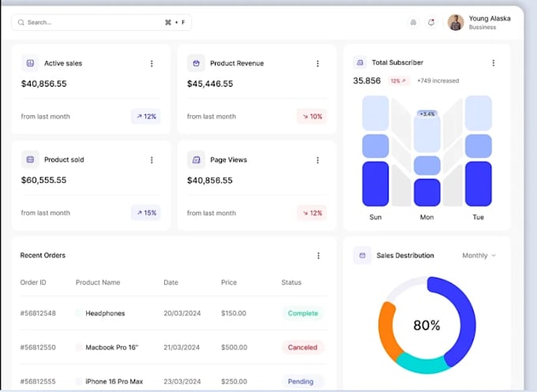
Task: Select the date 20/03/2024
Action: 182,313
